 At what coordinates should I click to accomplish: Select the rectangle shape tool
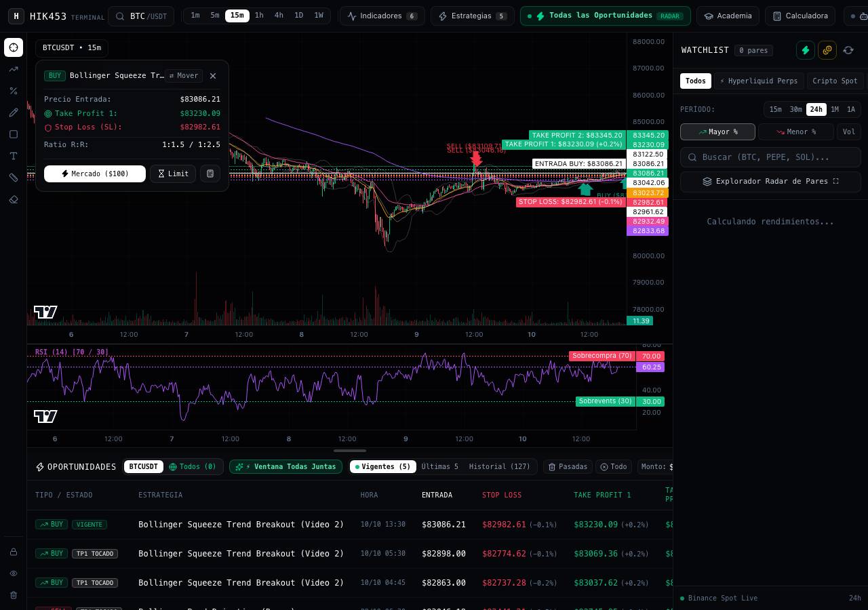pyautogui.click(x=14, y=134)
